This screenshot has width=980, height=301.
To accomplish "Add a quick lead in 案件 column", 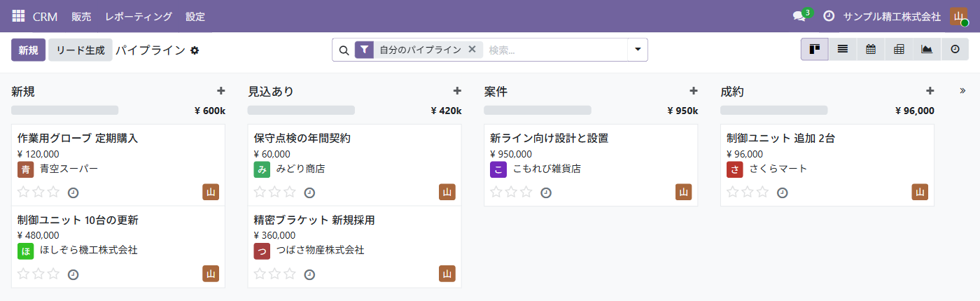I will pos(694,91).
